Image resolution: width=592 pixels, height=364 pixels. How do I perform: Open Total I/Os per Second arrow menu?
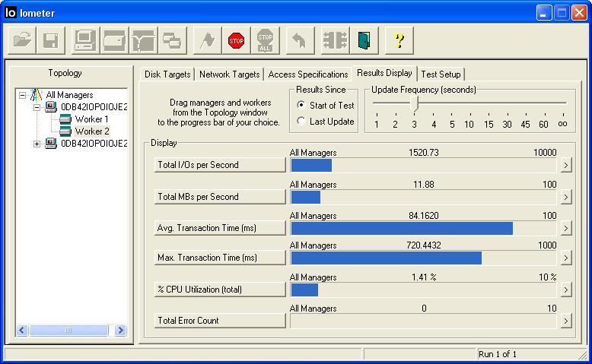coord(565,165)
